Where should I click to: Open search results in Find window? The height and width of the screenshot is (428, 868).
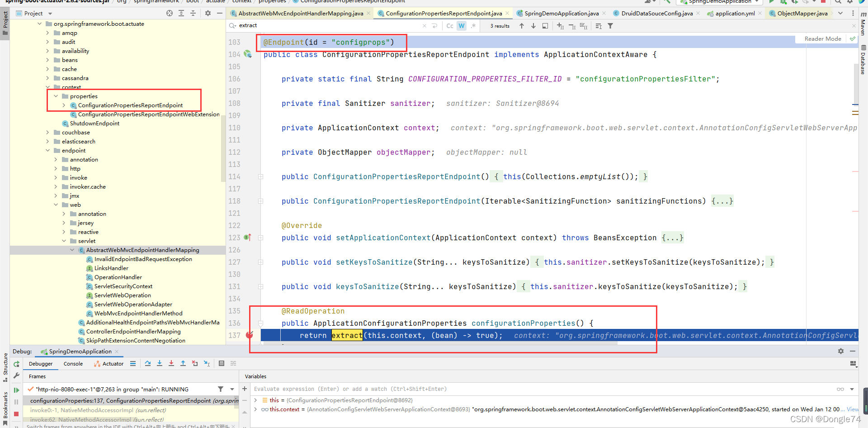pos(545,26)
